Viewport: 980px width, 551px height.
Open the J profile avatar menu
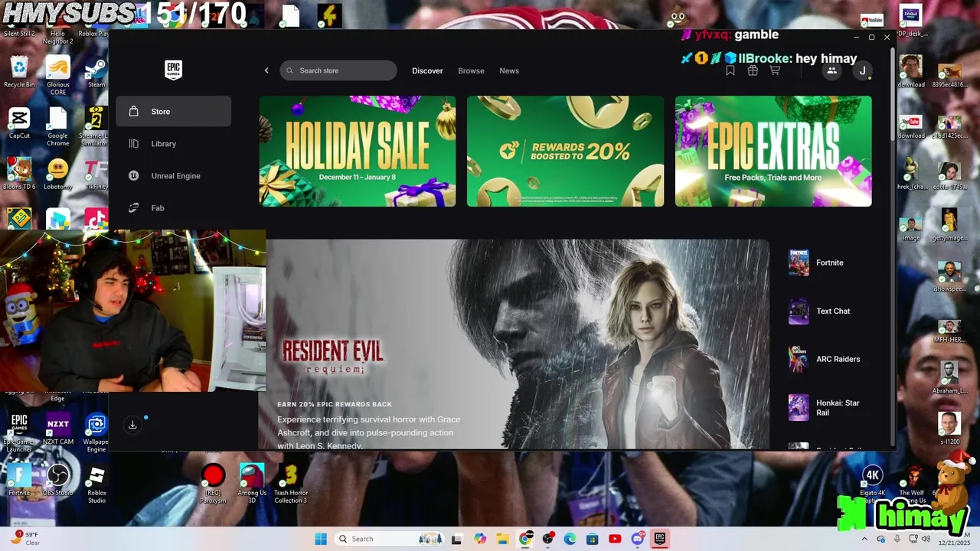pyautogui.click(x=863, y=70)
